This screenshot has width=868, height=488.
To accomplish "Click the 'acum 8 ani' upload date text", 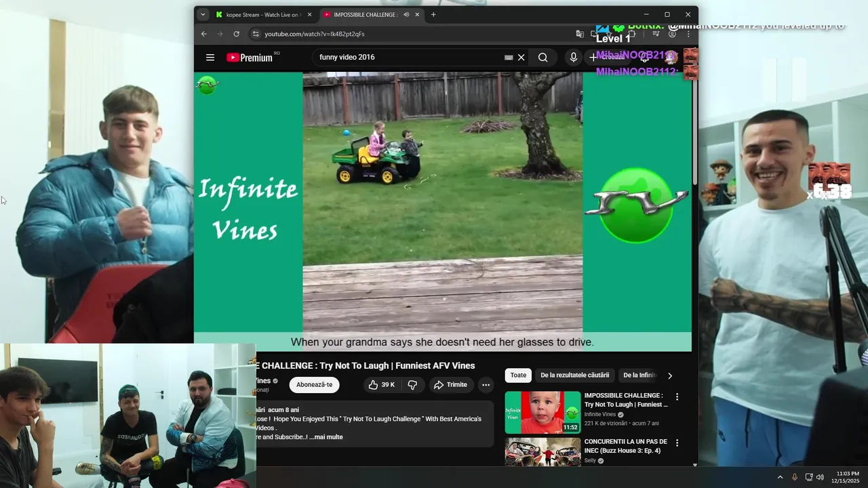I will (283, 410).
